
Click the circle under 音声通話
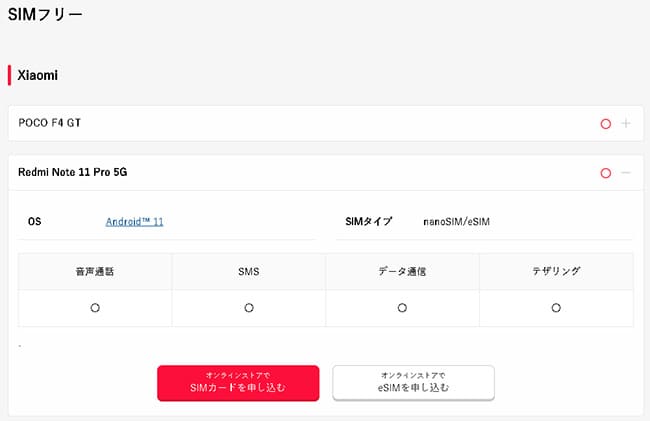[95, 308]
